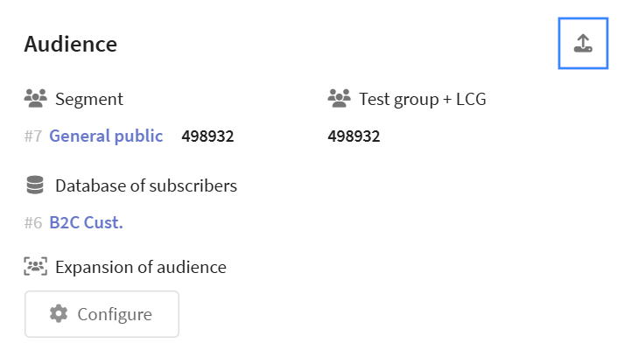The image size is (638, 364).
Task: Click the #6 database ID
Action: click(x=32, y=222)
